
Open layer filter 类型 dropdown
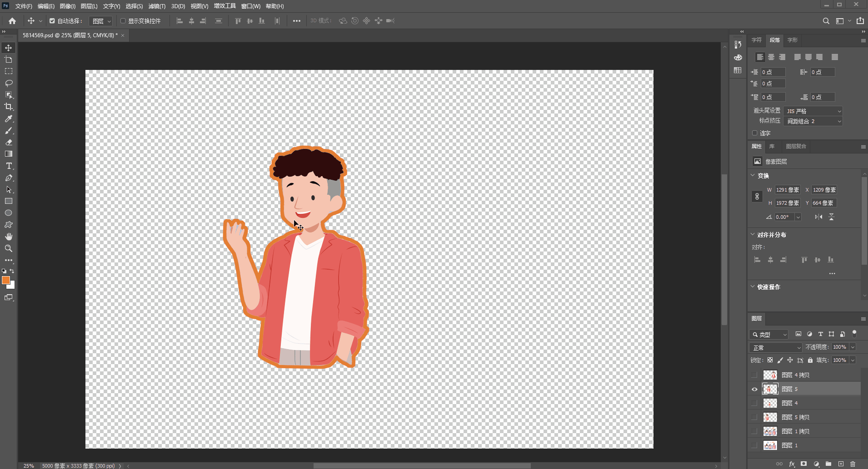tap(769, 334)
